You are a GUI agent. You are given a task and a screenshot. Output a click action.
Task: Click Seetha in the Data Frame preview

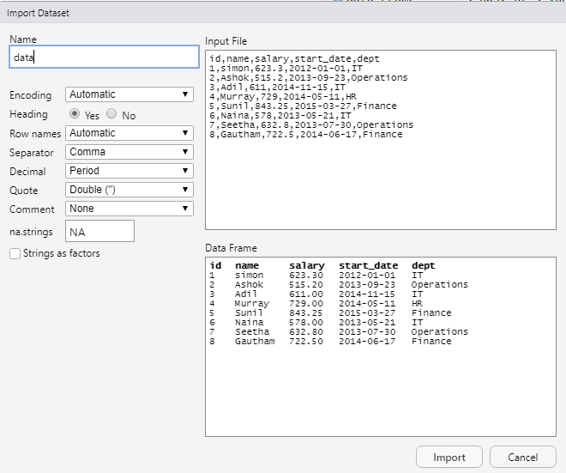(x=252, y=331)
